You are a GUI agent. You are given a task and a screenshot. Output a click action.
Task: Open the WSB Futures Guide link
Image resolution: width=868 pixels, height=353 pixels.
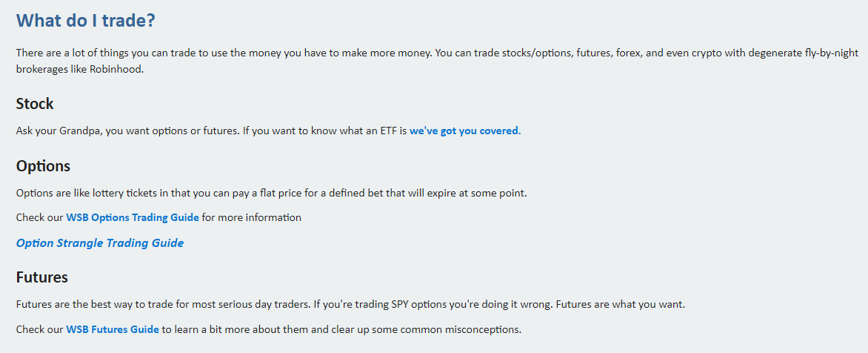click(x=113, y=329)
